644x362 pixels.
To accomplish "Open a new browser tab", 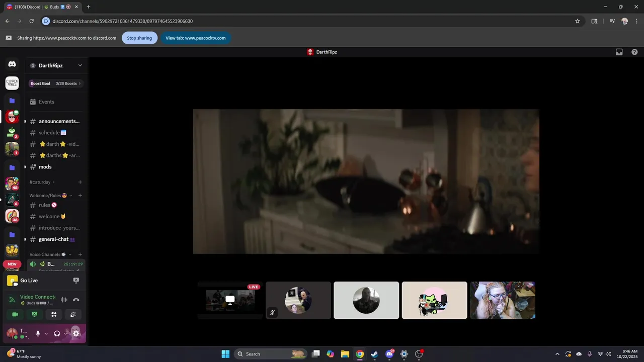I will coord(89,7).
